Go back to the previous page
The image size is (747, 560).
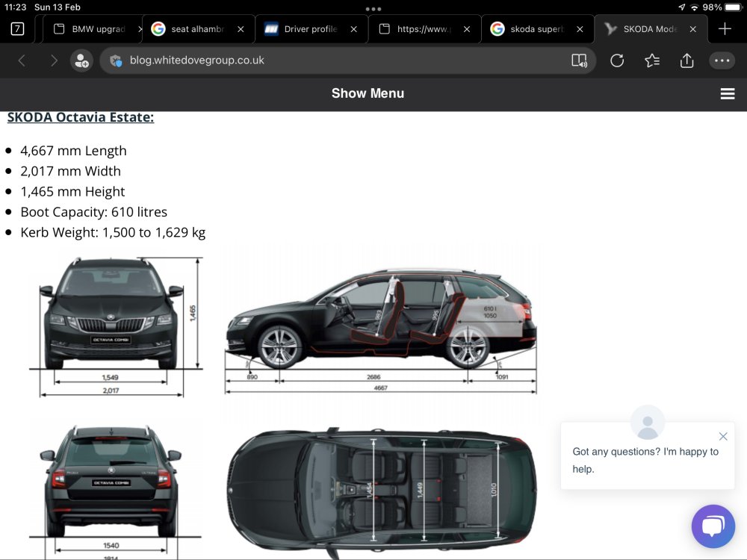click(x=22, y=60)
